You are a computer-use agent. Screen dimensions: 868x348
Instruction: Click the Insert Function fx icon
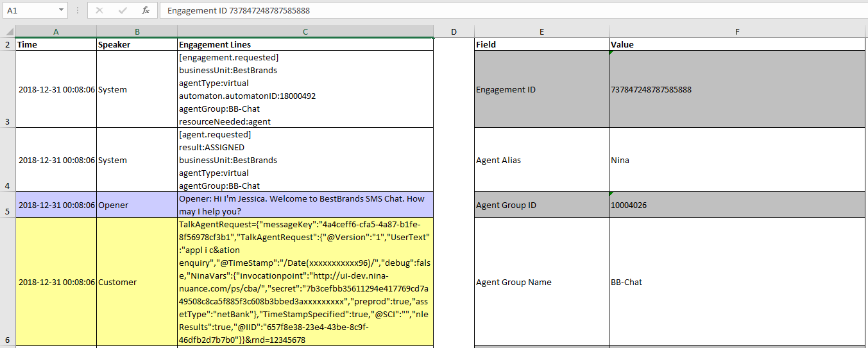pos(146,10)
